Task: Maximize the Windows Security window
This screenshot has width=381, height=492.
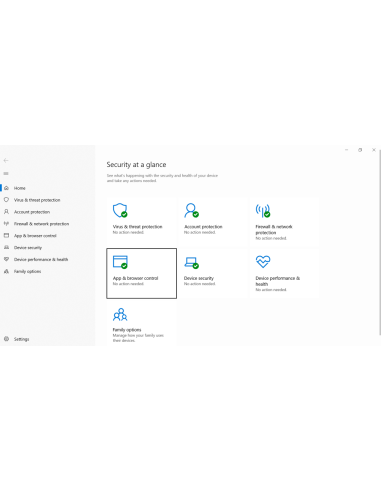Action: click(360, 150)
